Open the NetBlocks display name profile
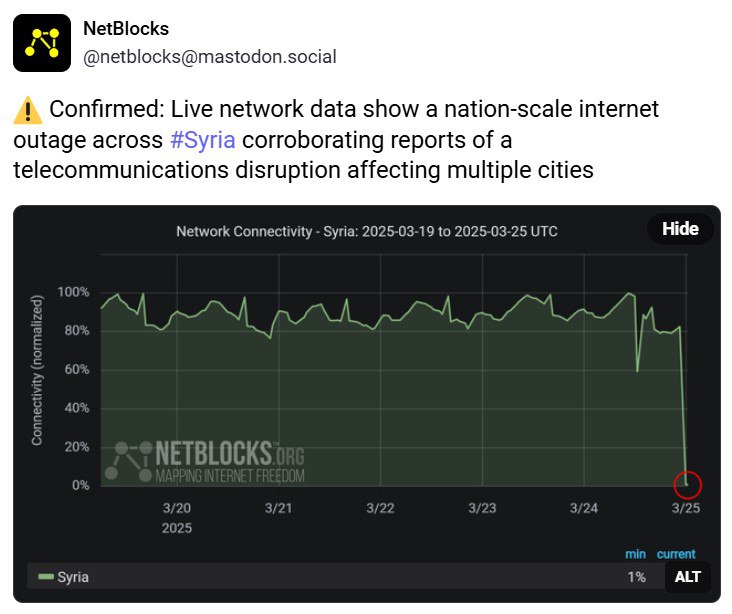 pos(126,28)
